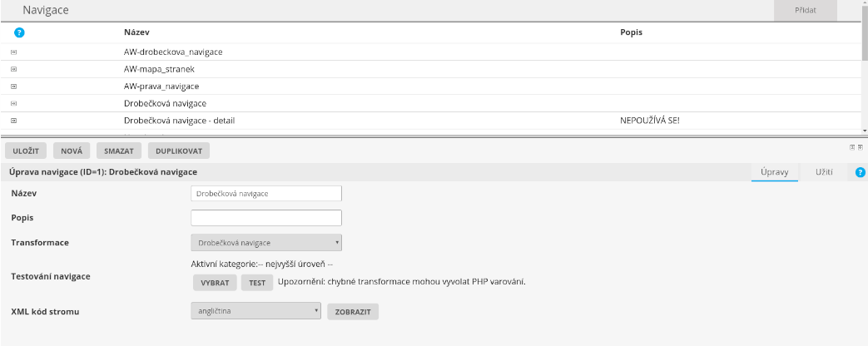Viewport: 868px width, 346px height.
Task: Click row icon for AW-drobeckova_navigace
Action: 13,52
